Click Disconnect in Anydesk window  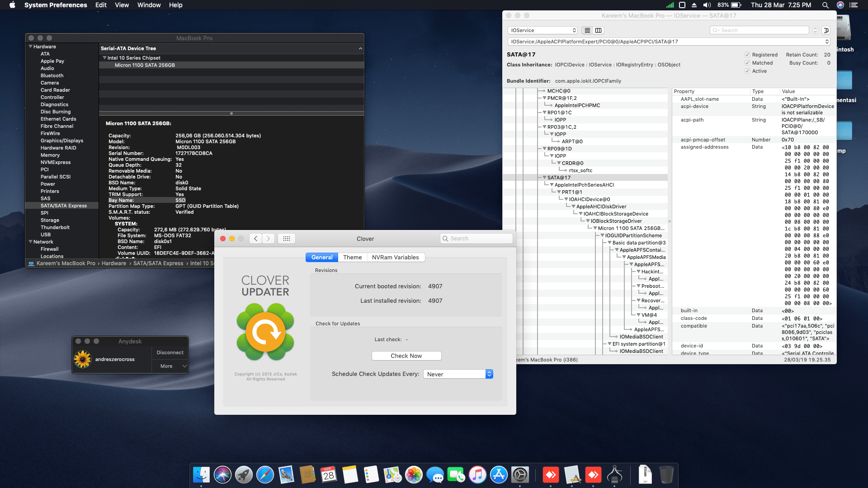170,352
